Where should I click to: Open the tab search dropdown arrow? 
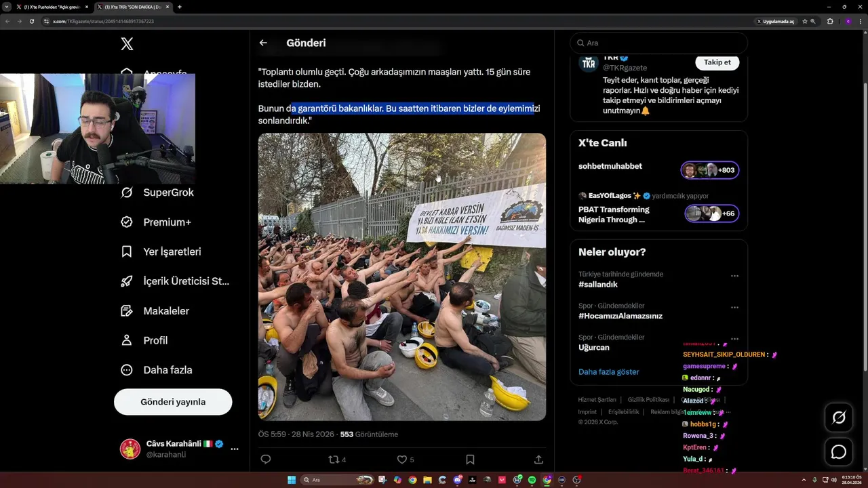6,7
